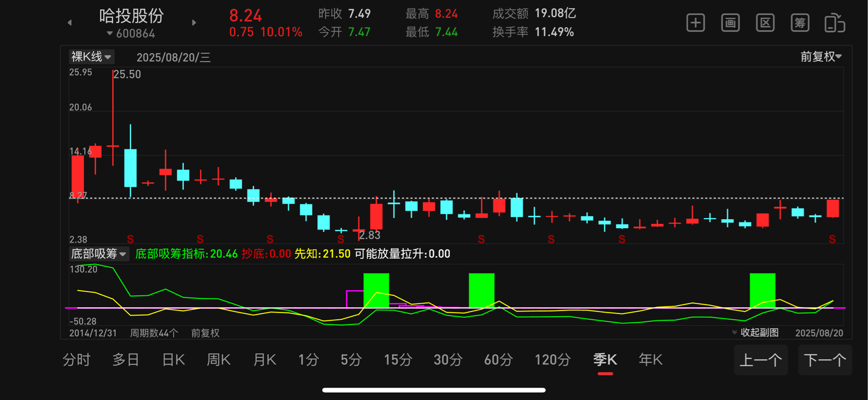Image resolution: width=868 pixels, height=400 pixels.
Task: Open the 底部吸筹 indicator dropdown
Action: pyautogui.click(x=99, y=254)
